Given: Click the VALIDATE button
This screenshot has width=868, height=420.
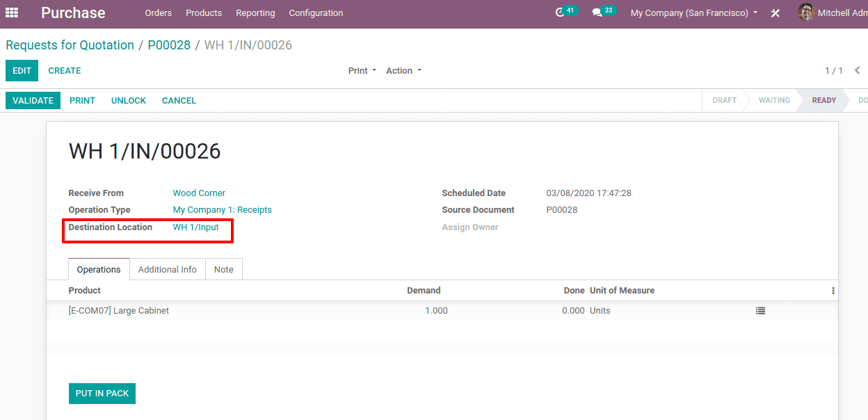Looking at the screenshot, I should pos(33,101).
